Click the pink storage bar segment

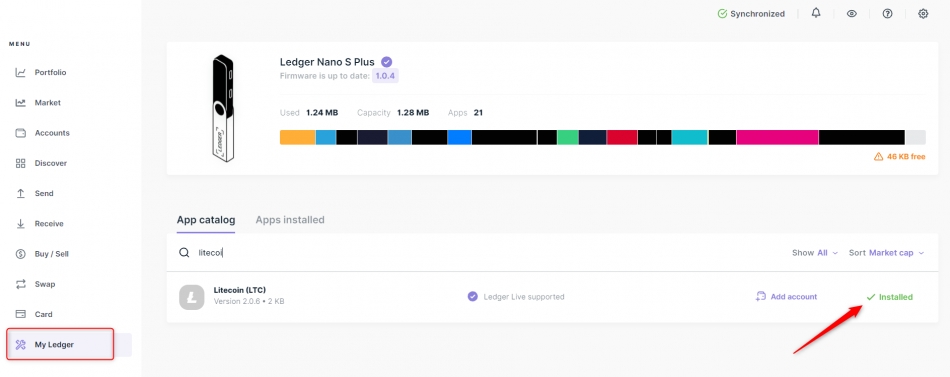point(777,137)
